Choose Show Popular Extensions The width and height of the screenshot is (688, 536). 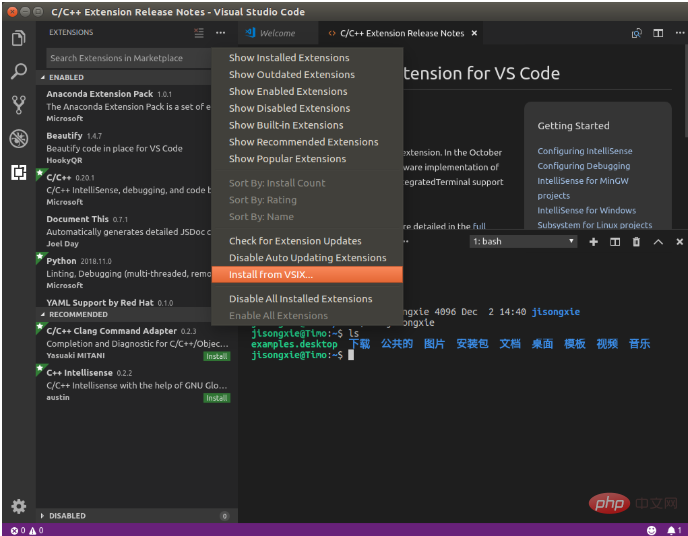[307, 159]
